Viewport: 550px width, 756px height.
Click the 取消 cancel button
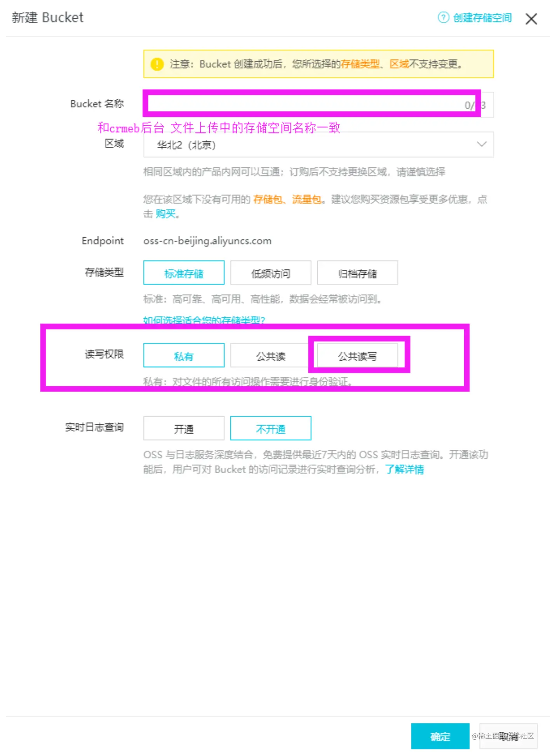508,736
